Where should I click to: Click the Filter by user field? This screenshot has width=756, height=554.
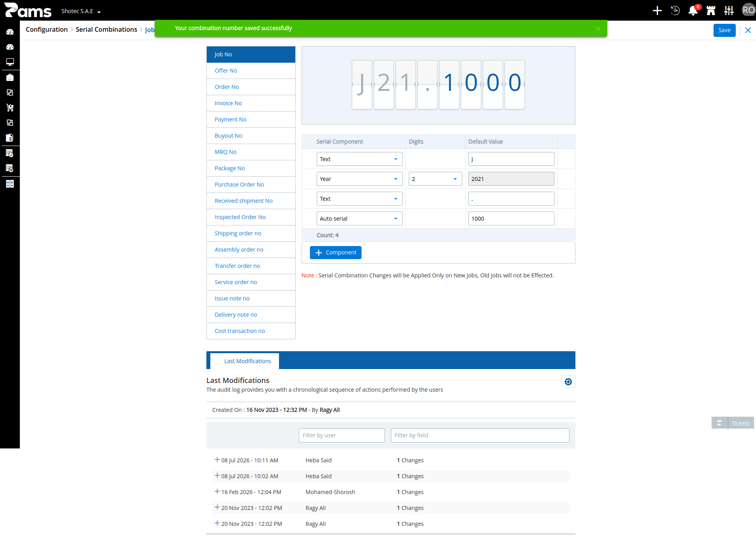342,435
